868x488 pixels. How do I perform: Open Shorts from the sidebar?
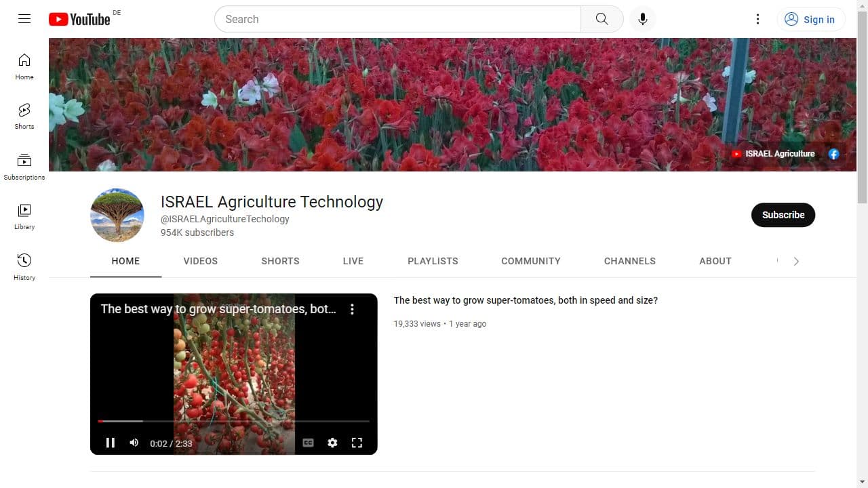click(x=24, y=116)
